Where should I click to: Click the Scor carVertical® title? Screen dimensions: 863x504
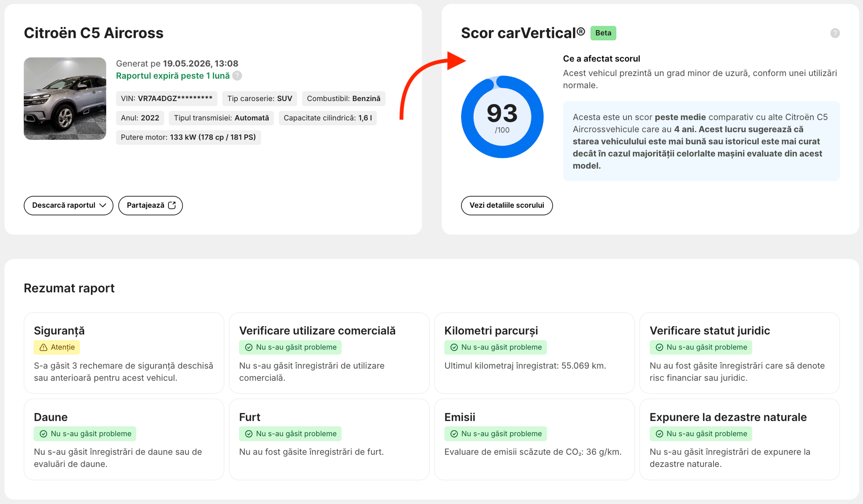click(523, 33)
